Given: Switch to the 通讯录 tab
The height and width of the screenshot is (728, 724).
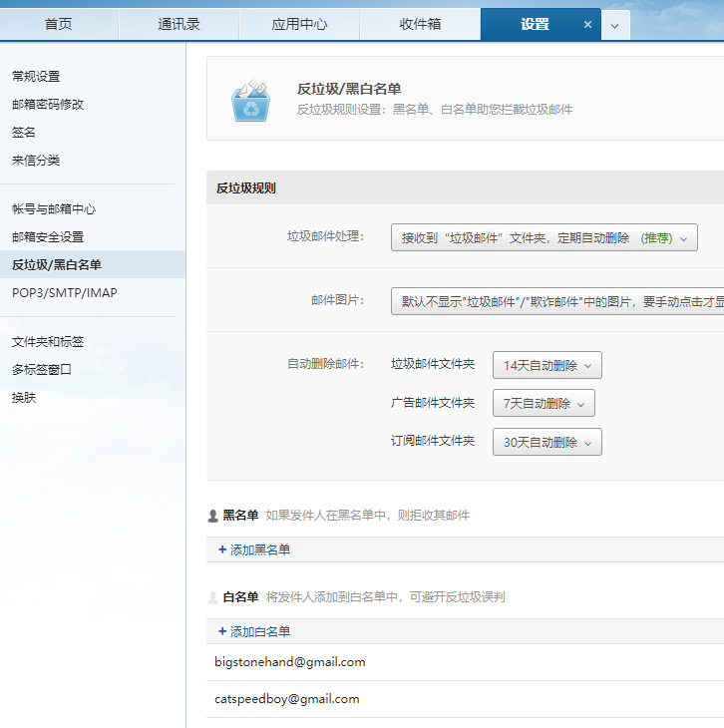Looking at the screenshot, I should 179,24.
